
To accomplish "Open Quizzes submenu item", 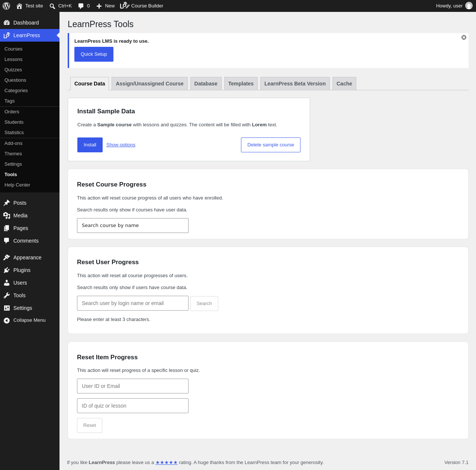I will [x=30, y=70].
